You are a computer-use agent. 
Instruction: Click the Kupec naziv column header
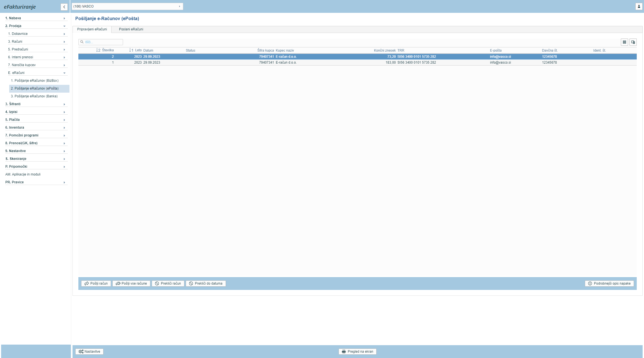285,51
